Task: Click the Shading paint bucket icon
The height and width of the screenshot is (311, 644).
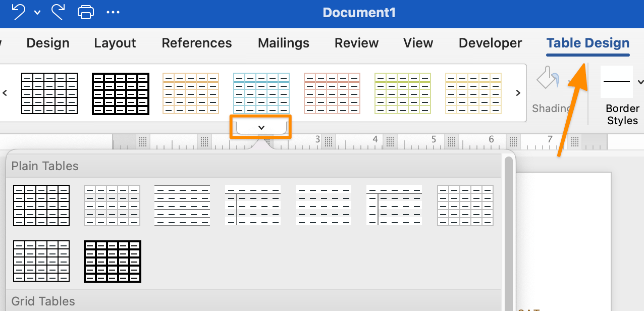Action: 547,79
